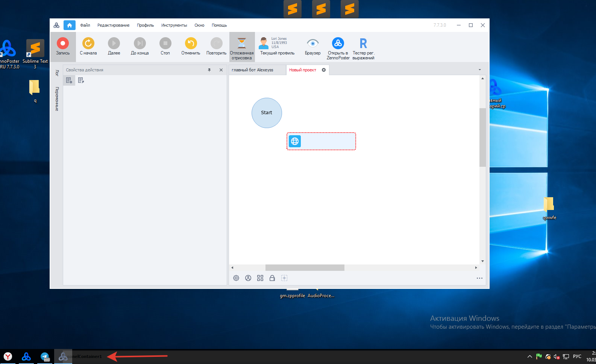Viewport: 596px width, 364px height.
Task: Click the vertical scrollbar thumb beside the canvas
Action: pyautogui.click(x=482, y=137)
